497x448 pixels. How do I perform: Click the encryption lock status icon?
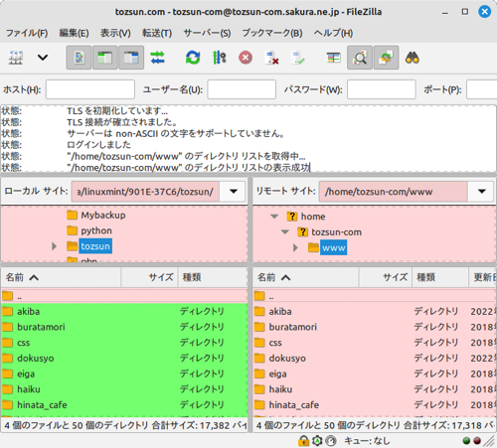pos(303,441)
